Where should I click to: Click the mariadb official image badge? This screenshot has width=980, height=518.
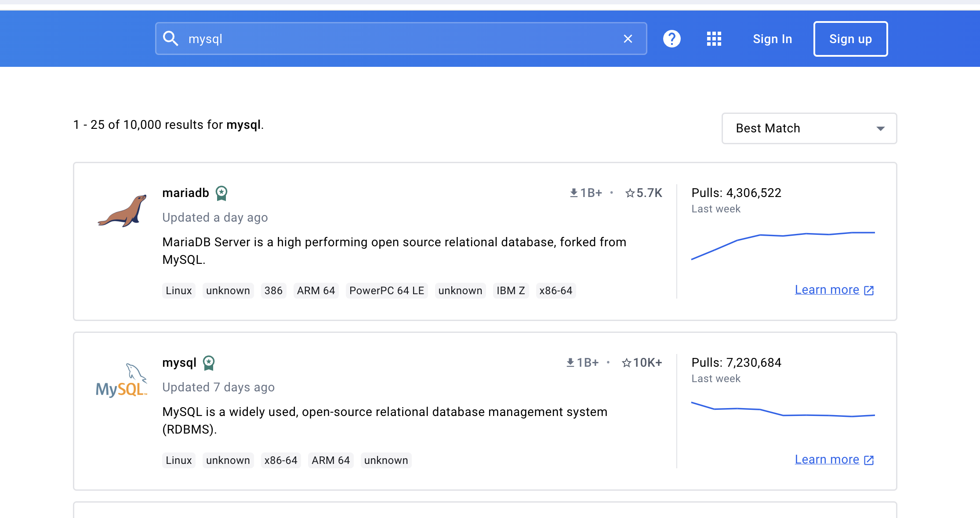click(221, 193)
